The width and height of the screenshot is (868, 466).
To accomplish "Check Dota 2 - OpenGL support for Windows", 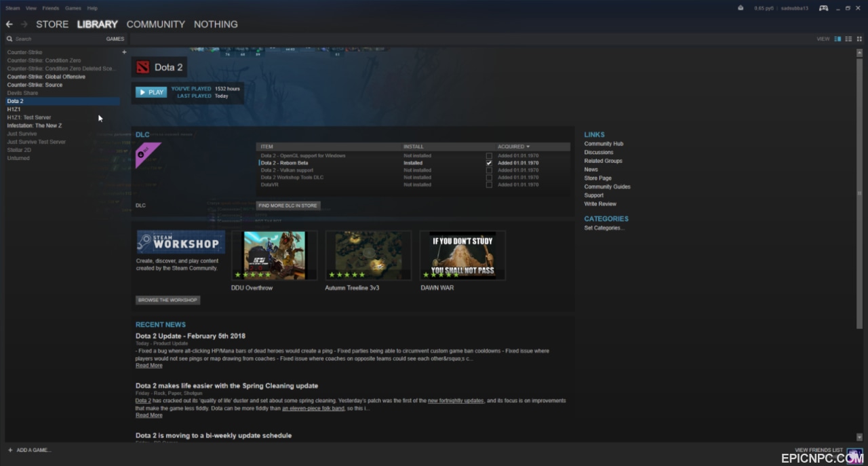I will [x=489, y=156].
